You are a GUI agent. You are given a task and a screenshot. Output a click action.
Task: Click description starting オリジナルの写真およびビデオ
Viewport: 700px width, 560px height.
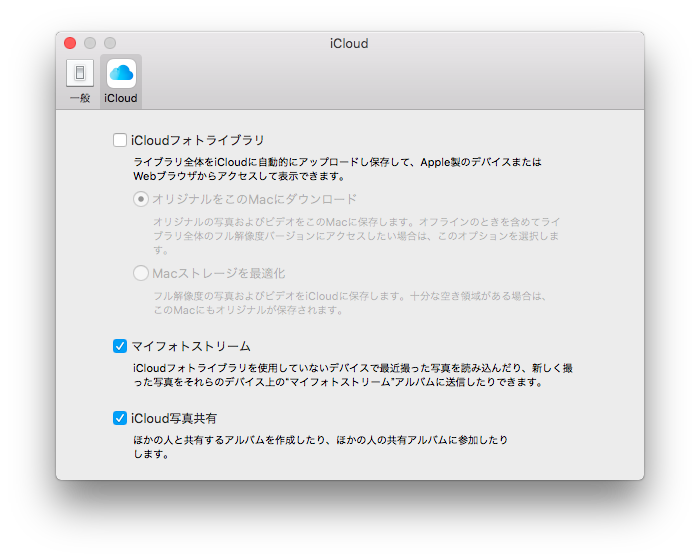click(x=356, y=236)
